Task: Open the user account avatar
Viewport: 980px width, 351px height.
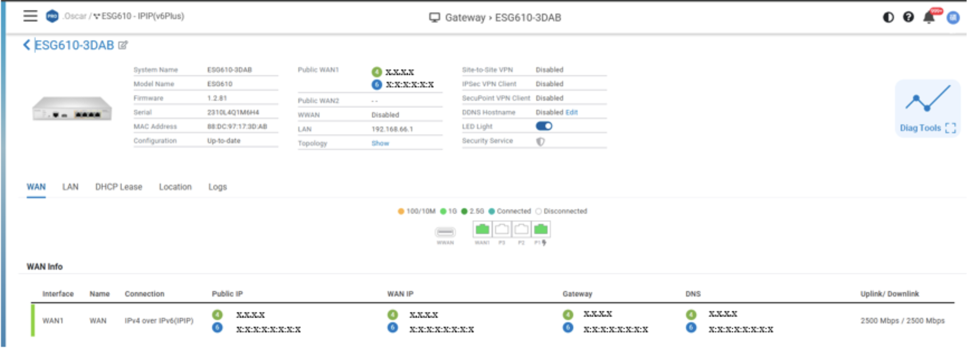Action: 953,18
